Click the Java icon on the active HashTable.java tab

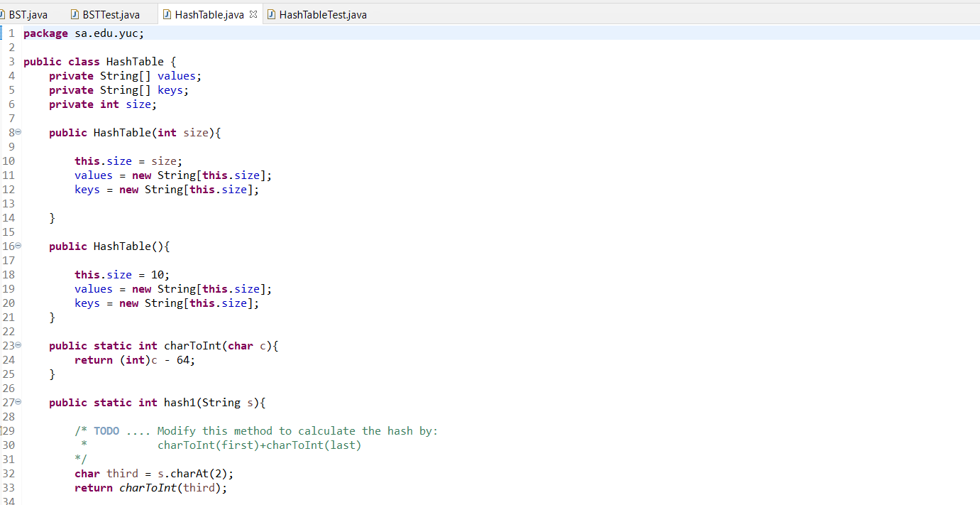point(167,13)
